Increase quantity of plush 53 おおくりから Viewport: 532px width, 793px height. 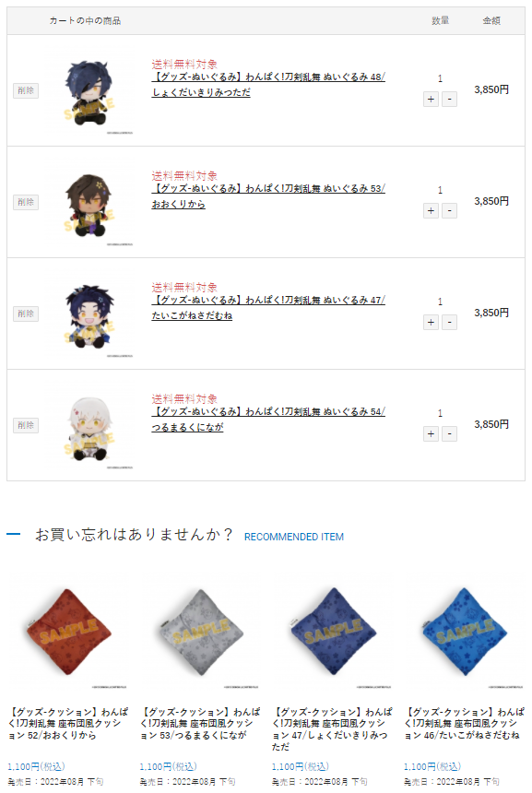[431, 211]
